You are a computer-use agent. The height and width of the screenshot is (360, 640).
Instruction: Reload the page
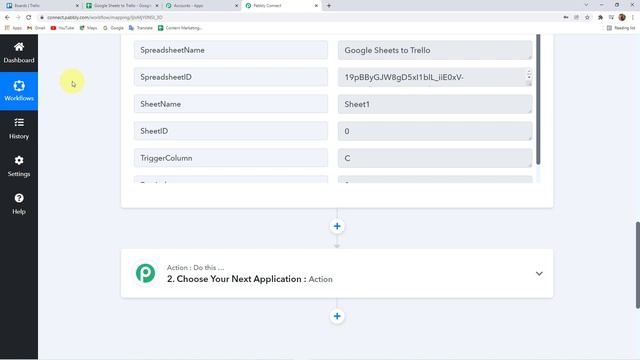(29, 18)
